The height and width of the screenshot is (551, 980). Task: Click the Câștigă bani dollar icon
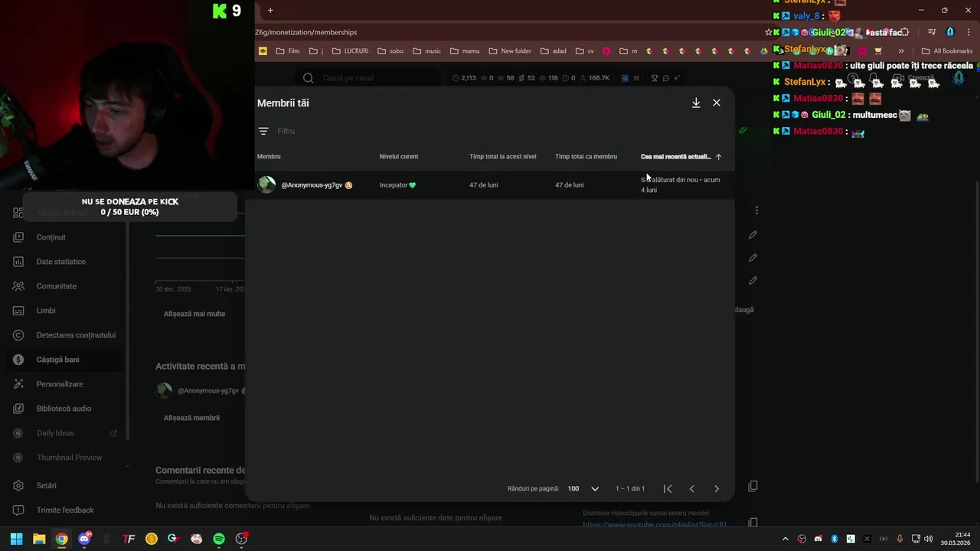click(18, 360)
